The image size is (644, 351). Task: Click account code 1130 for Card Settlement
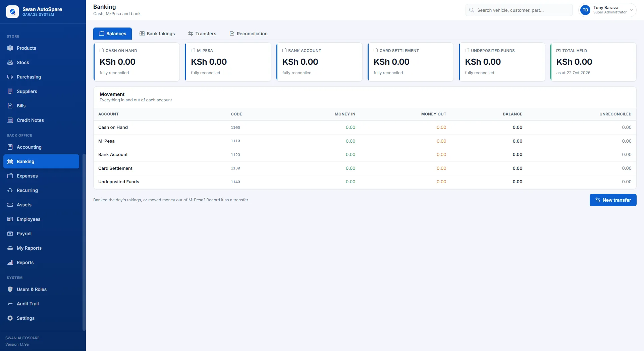(x=235, y=168)
